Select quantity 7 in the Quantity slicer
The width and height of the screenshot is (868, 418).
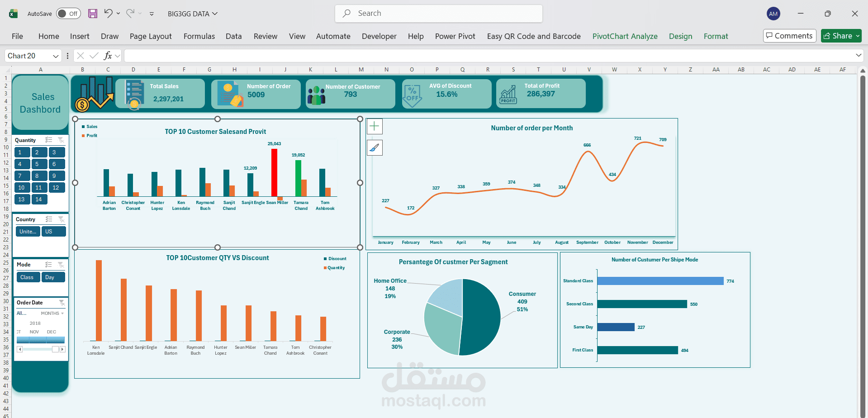(x=22, y=176)
